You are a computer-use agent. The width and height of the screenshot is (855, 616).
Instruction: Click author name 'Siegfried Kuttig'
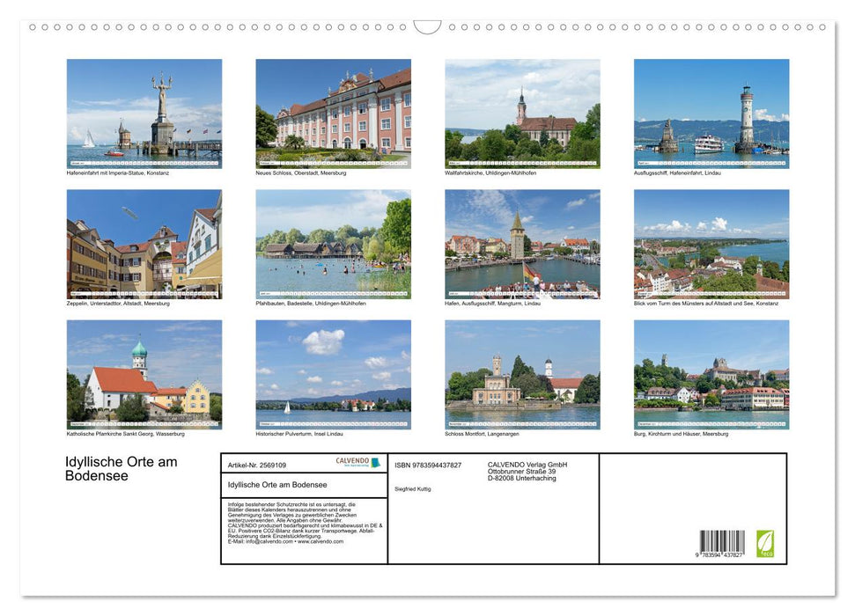tap(413, 489)
